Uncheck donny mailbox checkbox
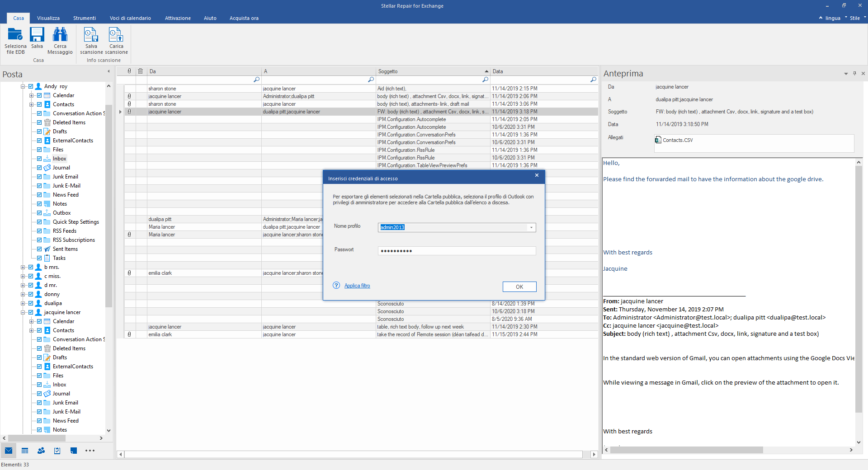 [x=31, y=294]
